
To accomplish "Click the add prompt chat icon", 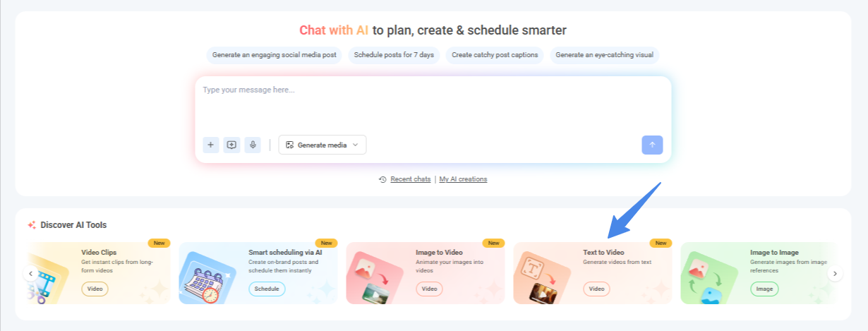I will [x=231, y=145].
